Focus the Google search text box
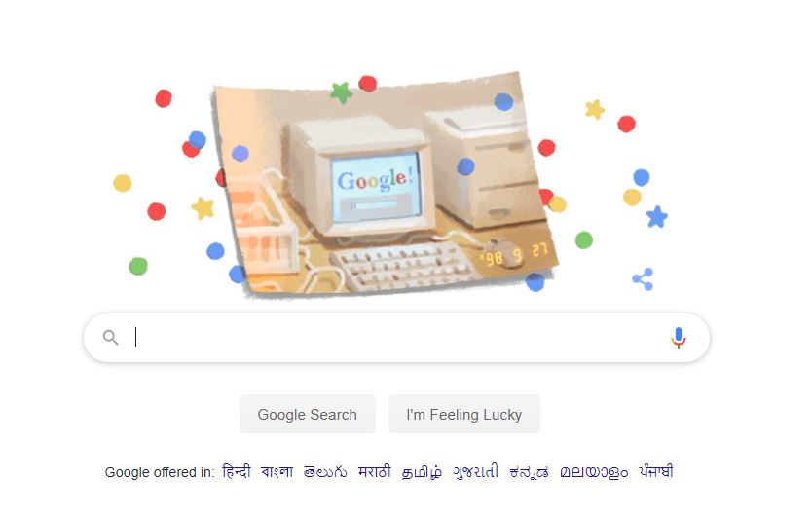The height and width of the screenshot is (515, 812). 396,338
